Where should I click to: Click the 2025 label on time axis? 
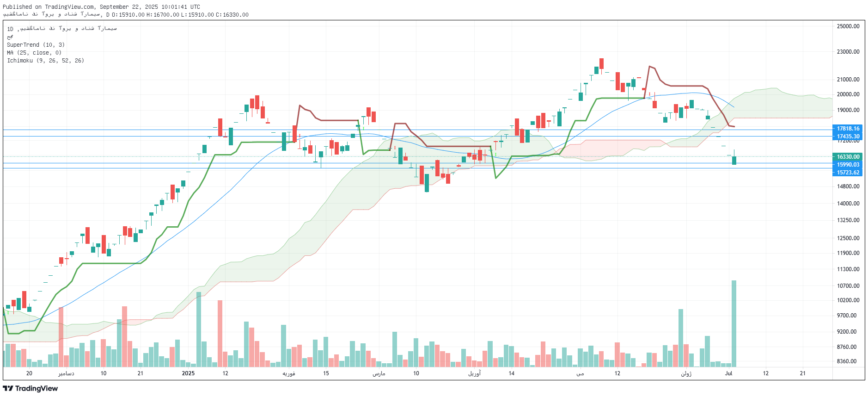click(188, 373)
